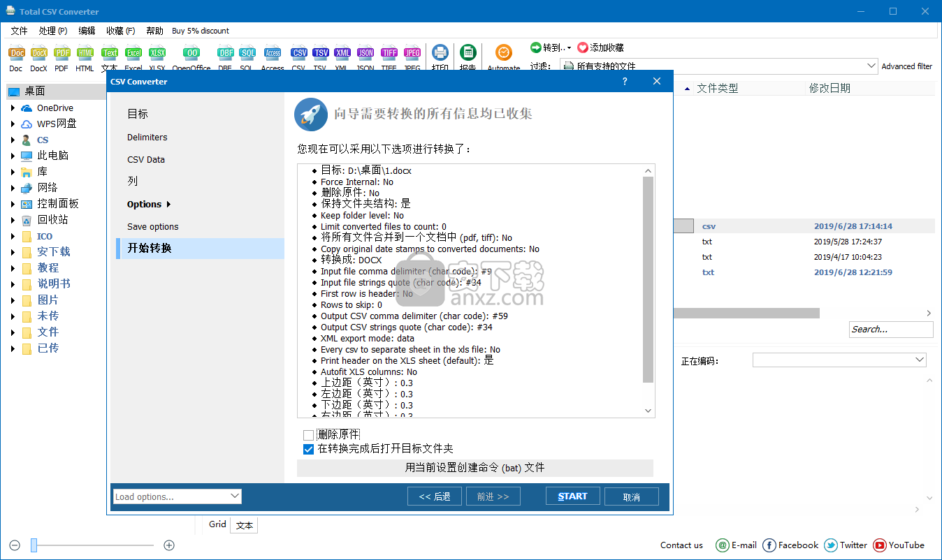The width and height of the screenshot is (942, 560).
Task: Open the 收藏 (F) menu
Action: tap(121, 31)
